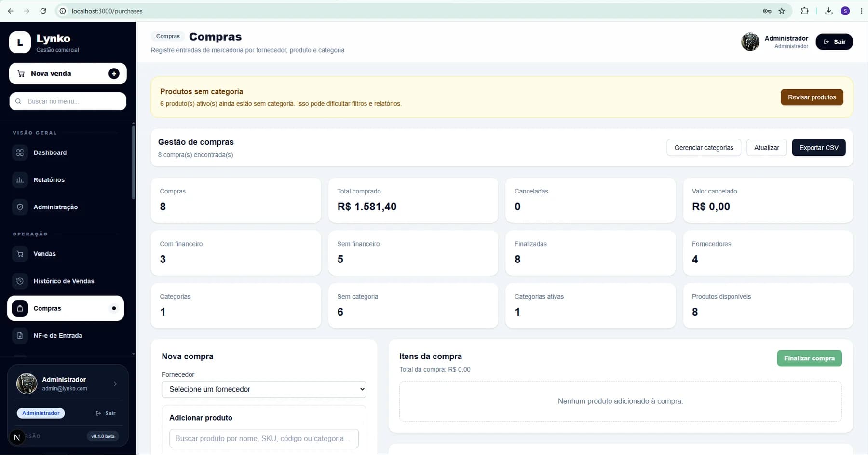The width and height of the screenshot is (868, 455).
Task: Click the sidebar scrollbar
Action: coord(134,162)
